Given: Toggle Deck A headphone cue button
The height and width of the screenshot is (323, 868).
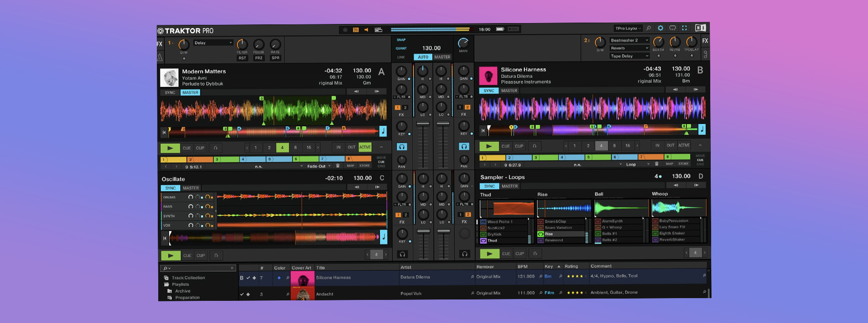Looking at the screenshot, I should click(x=401, y=147).
